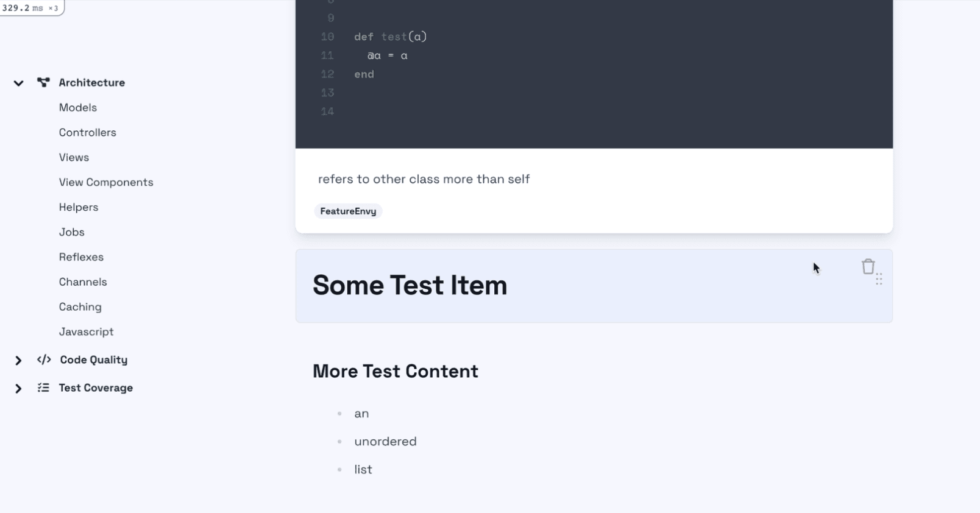Viewport: 980px width, 513px height.
Task: Expand the Code Quality section
Action: (18, 360)
